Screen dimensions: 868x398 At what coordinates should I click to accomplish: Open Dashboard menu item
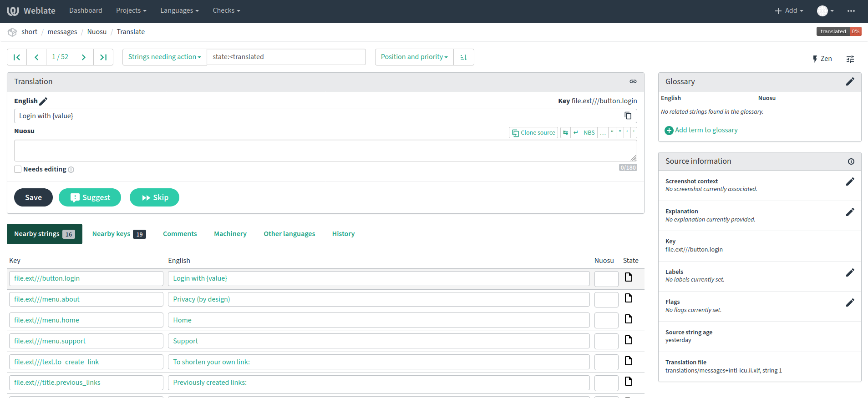coord(86,10)
